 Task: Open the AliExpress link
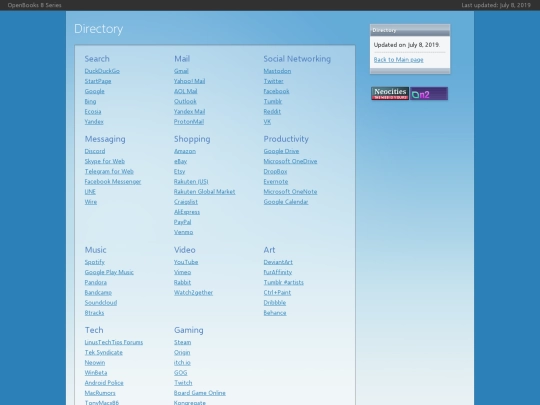[187, 212]
